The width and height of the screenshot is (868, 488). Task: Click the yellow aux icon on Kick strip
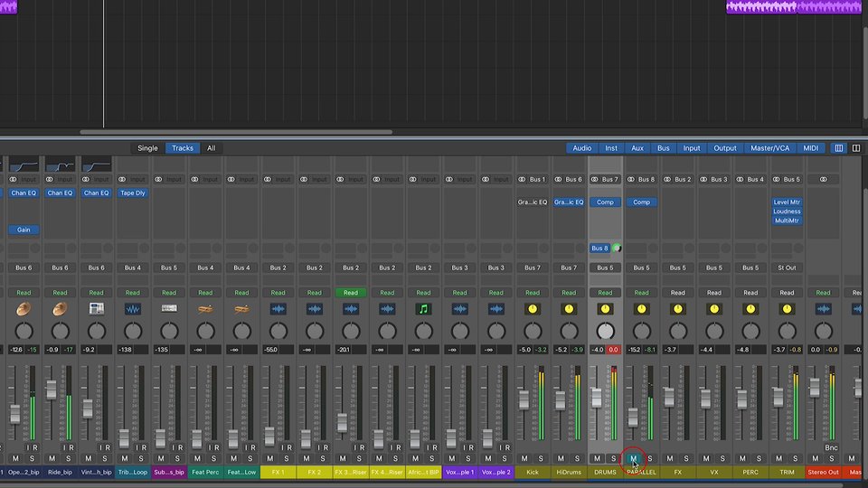click(x=533, y=309)
